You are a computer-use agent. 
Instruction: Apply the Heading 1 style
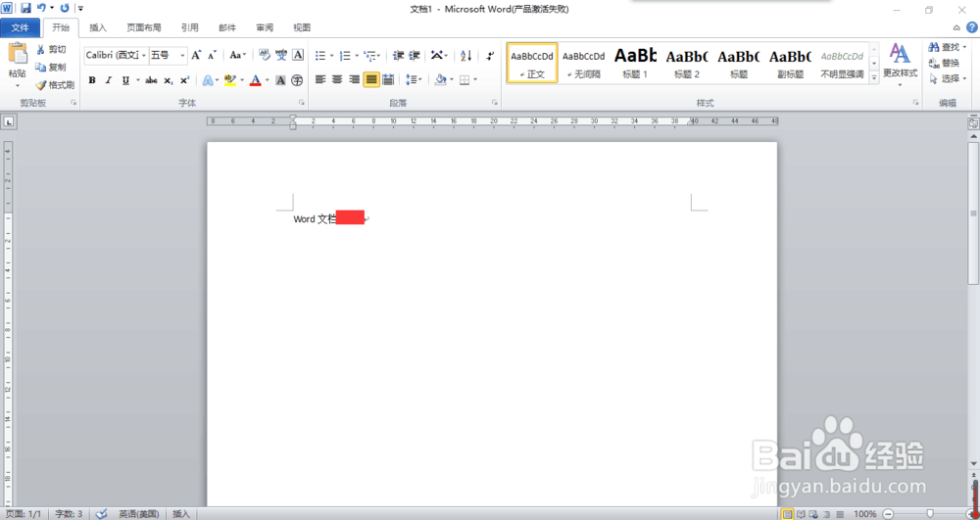[x=635, y=63]
